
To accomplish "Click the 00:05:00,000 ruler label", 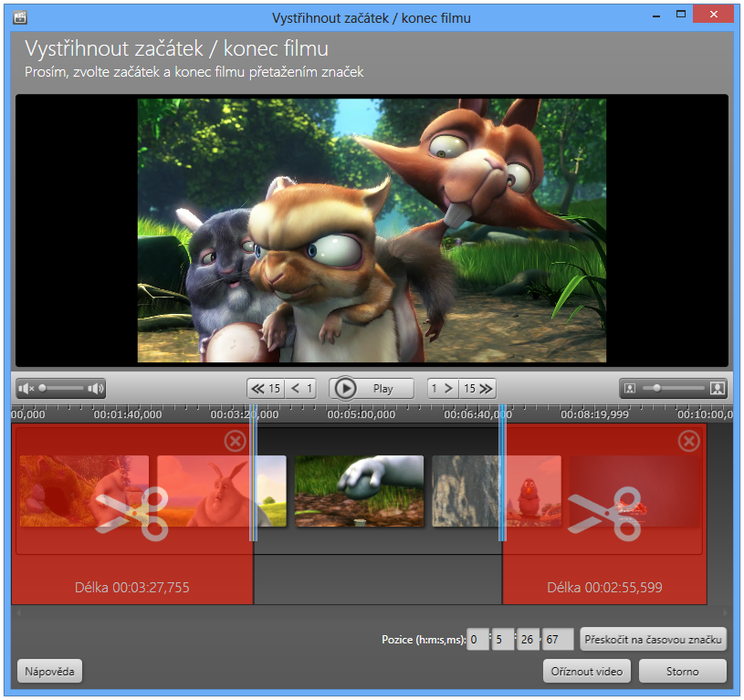I will coord(362,415).
